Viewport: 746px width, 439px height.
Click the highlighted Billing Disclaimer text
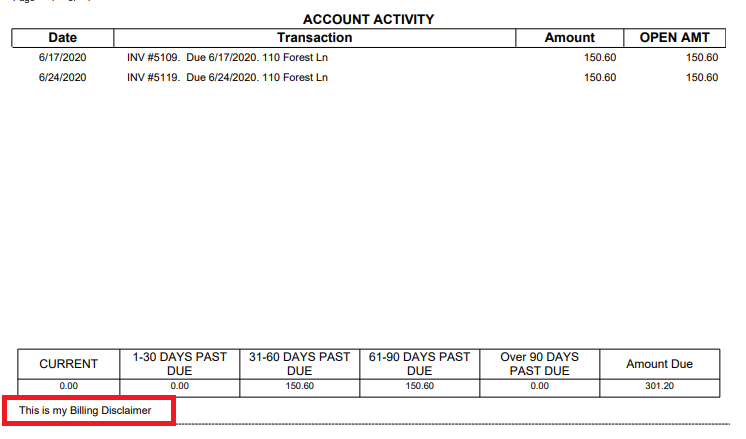(x=86, y=411)
